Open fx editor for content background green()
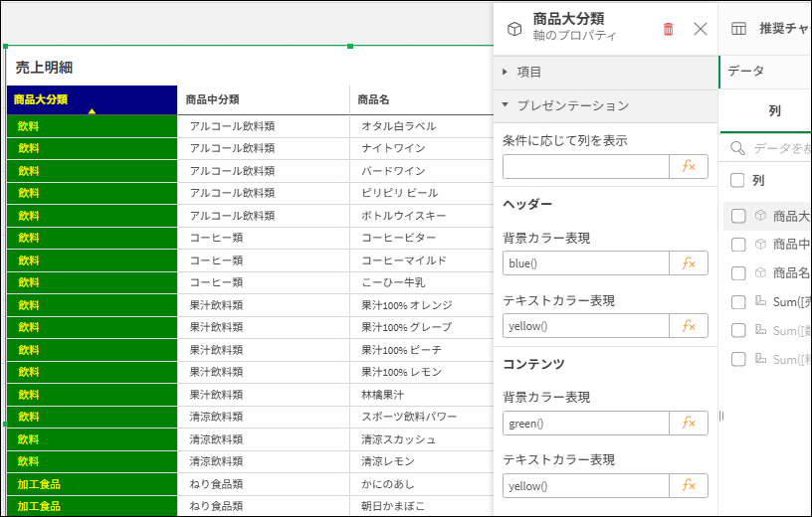 [x=689, y=424]
